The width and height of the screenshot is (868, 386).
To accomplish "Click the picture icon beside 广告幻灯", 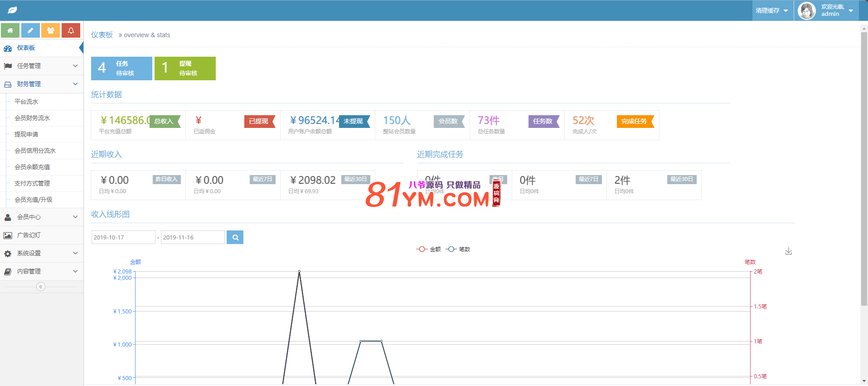I will [8, 235].
